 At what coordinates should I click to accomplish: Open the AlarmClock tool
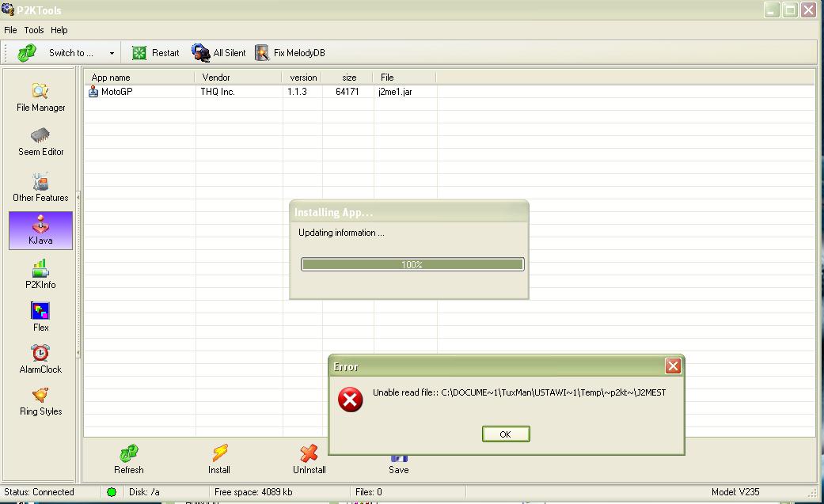click(x=40, y=359)
